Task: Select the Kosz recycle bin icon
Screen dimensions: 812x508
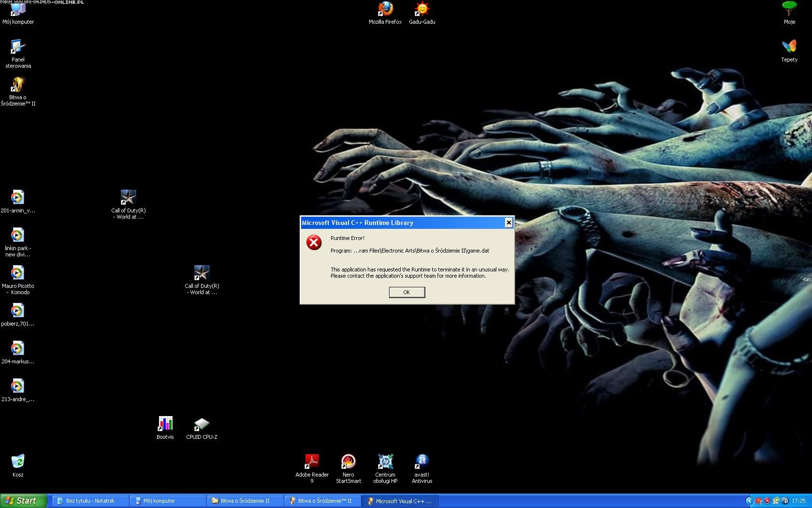Action: pos(18,462)
